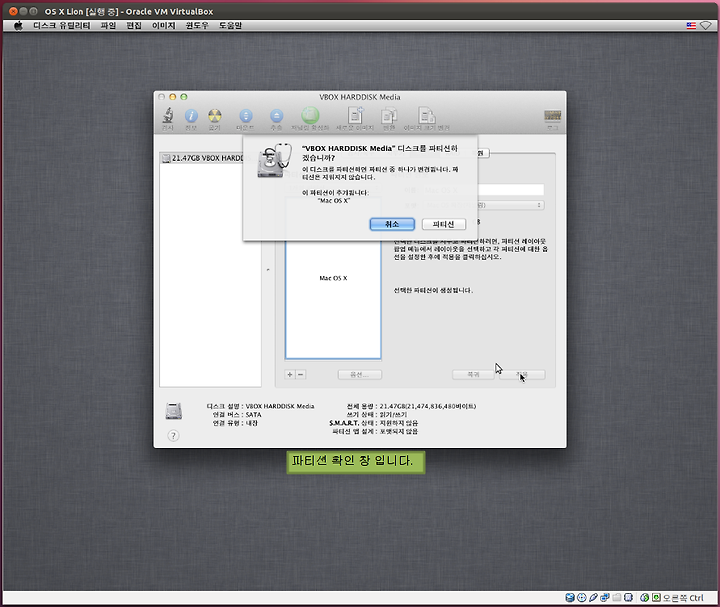Click VirtualBox USB devices status icon

click(593, 597)
